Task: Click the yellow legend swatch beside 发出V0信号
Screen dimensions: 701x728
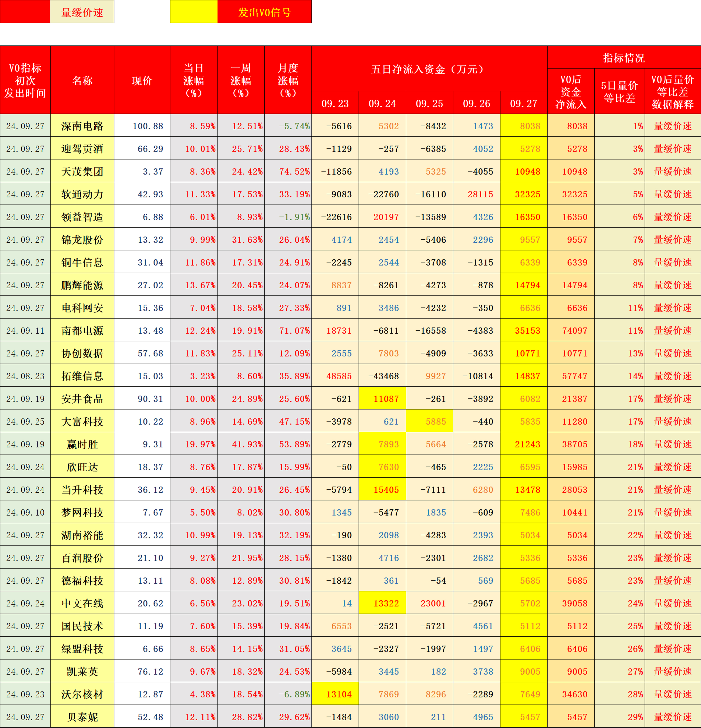Action: 194,11
